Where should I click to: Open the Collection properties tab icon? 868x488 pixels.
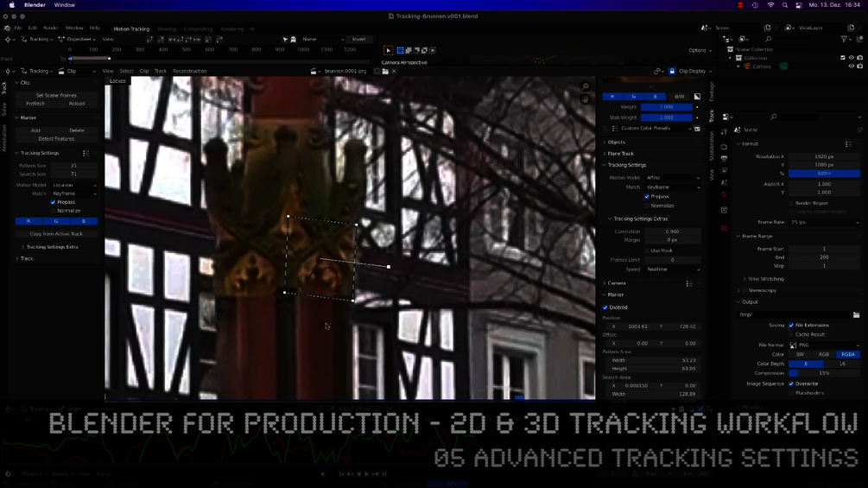click(724, 210)
